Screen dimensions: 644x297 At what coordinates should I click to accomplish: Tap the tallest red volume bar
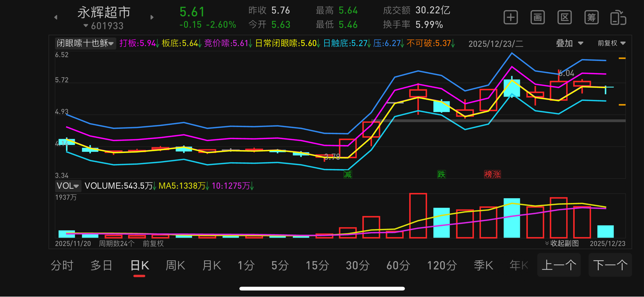[x=418, y=216]
